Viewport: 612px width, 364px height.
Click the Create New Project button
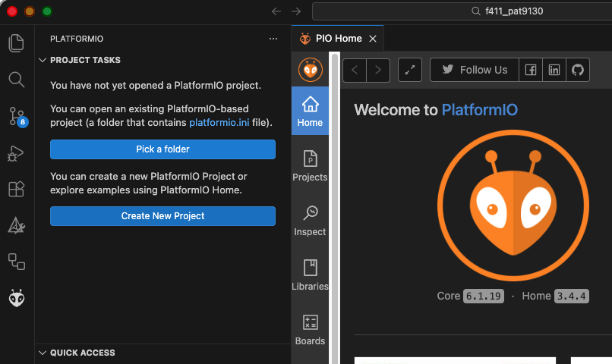(162, 216)
